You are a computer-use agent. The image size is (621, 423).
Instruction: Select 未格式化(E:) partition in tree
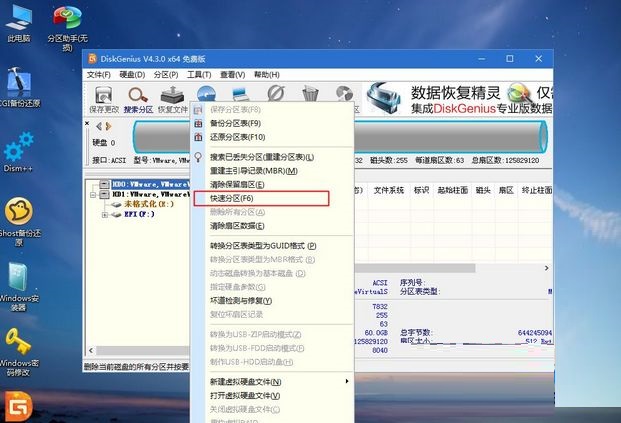tap(143, 204)
